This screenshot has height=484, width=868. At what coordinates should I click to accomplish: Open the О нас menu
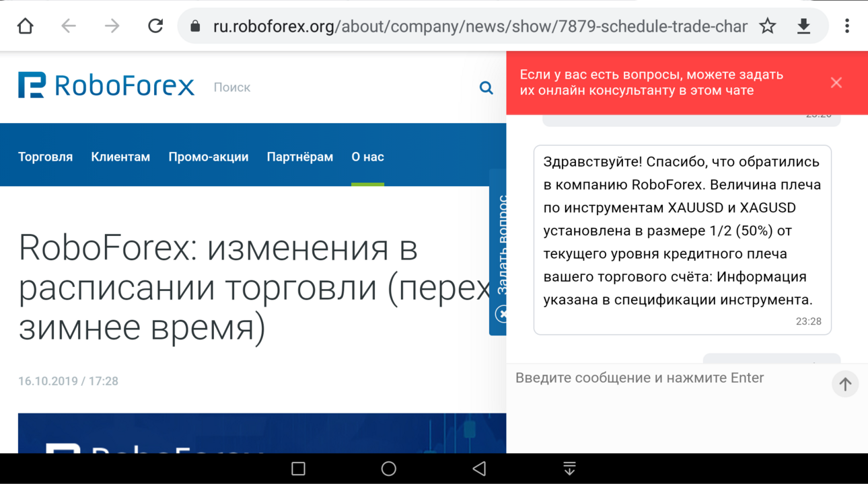[367, 157]
